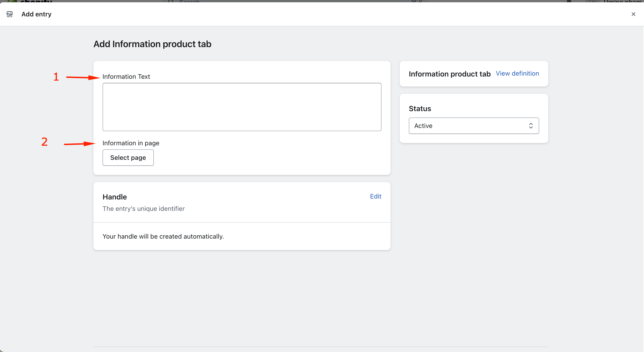Click the red number 1 annotation
The height and width of the screenshot is (352, 644).
tap(56, 77)
